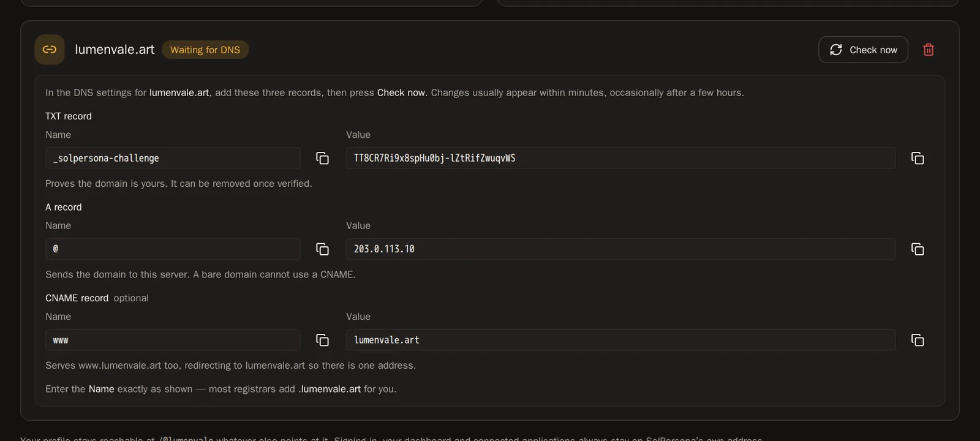Click text 'A bare domain cannot use a CNAME'
Image resolution: width=980 pixels, height=441 pixels.
tap(274, 274)
